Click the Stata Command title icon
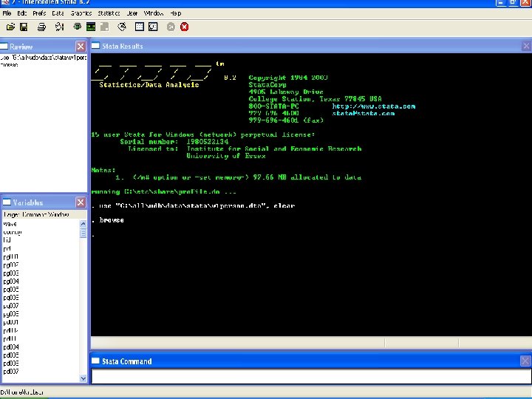The width and height of the screenshot is (532, 399). coord(95,361)
